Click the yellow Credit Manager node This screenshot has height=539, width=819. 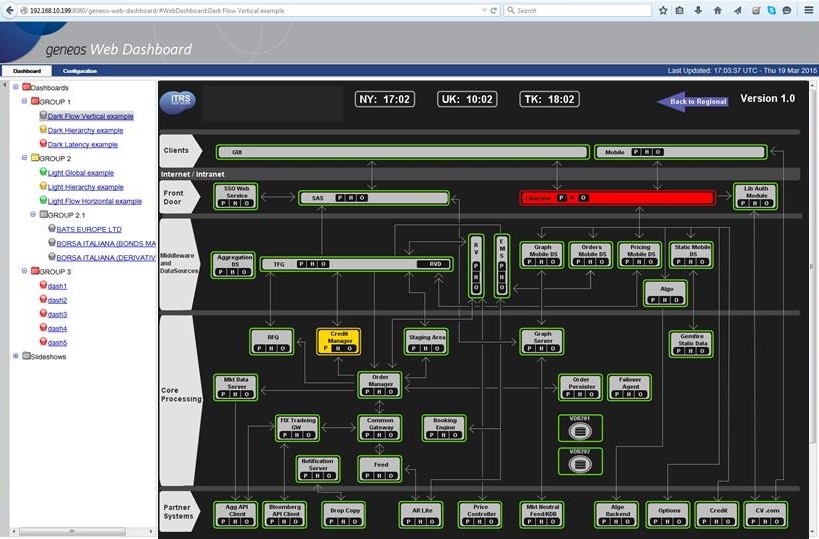pos(338,342)
